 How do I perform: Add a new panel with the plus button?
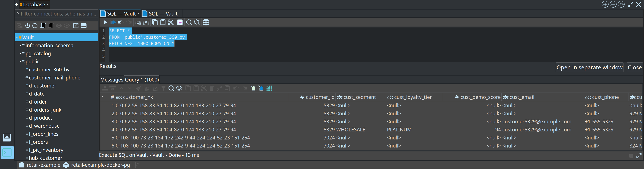(x=17, y=4)
